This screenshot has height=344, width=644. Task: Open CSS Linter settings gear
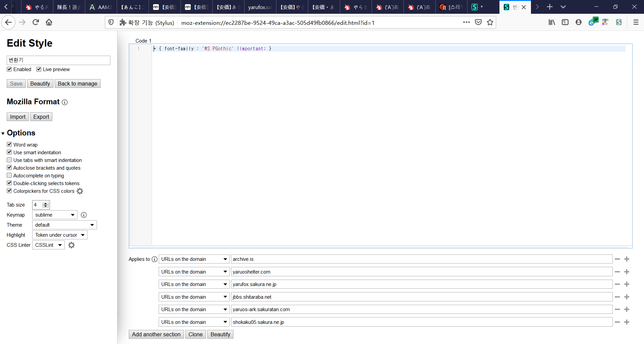71,245
